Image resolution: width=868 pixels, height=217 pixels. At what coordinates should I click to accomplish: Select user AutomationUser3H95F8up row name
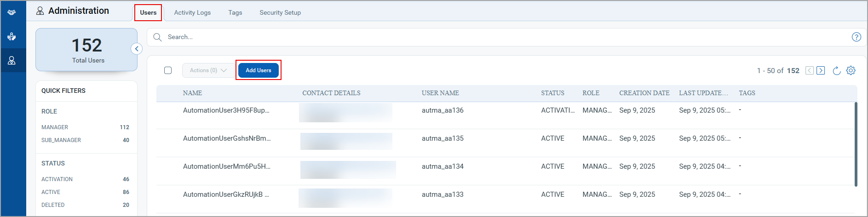point(226,110)
